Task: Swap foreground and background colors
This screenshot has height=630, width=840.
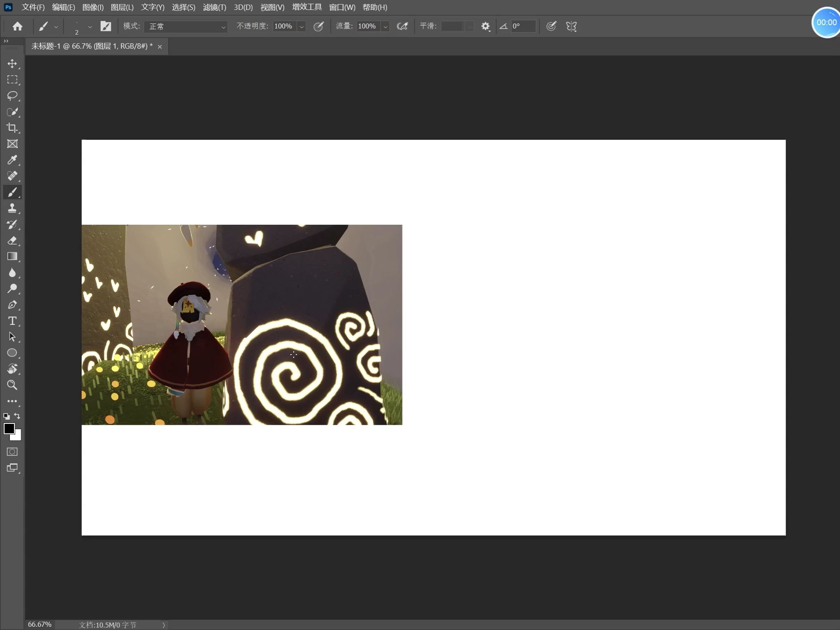Action: point(17,416)
